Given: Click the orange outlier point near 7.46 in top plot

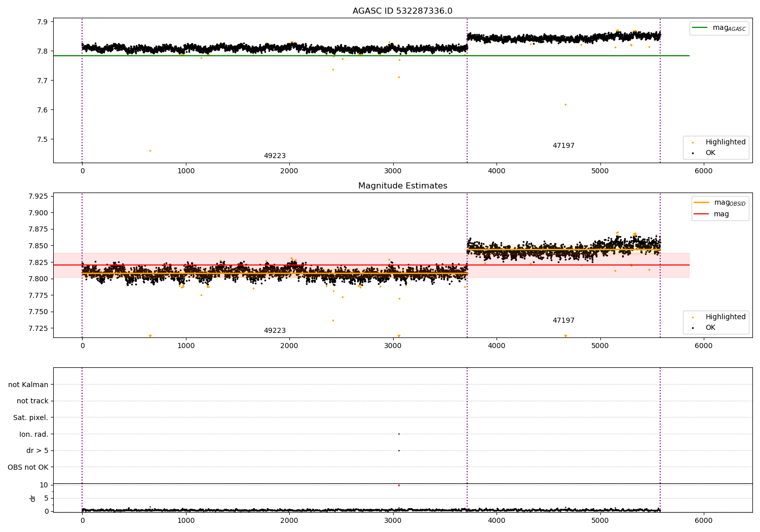Looking at the screenshot, I should [x=150, y=150].
